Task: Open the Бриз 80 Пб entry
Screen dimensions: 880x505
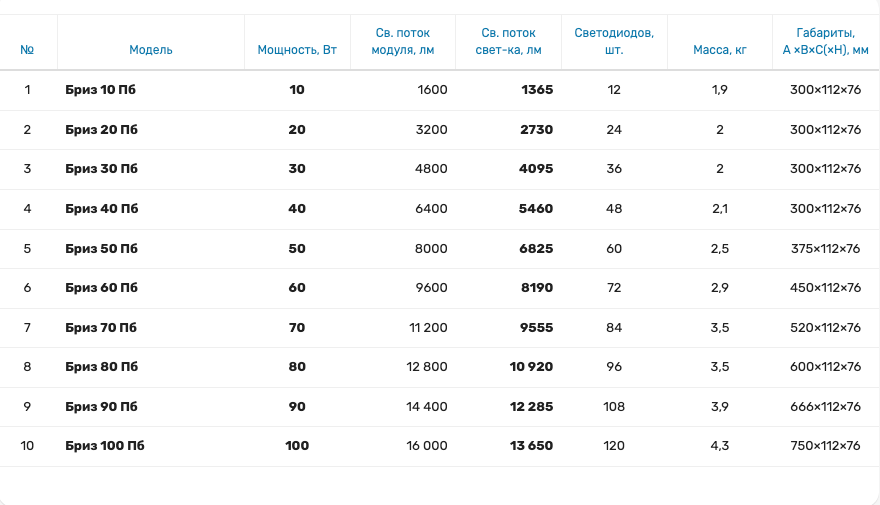Action: pyautogui.click(x=101, y=367)
